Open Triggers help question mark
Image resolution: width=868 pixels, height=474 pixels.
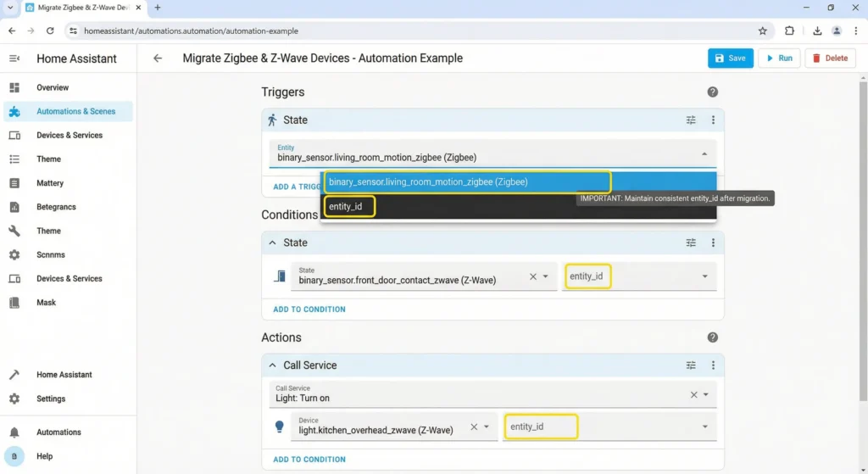(x=712, y=92)
